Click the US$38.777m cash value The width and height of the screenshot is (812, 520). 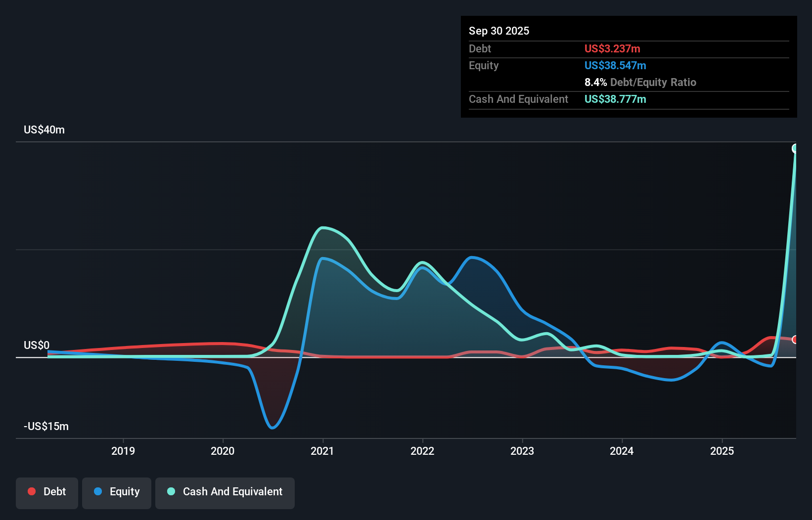pos(615,99)
